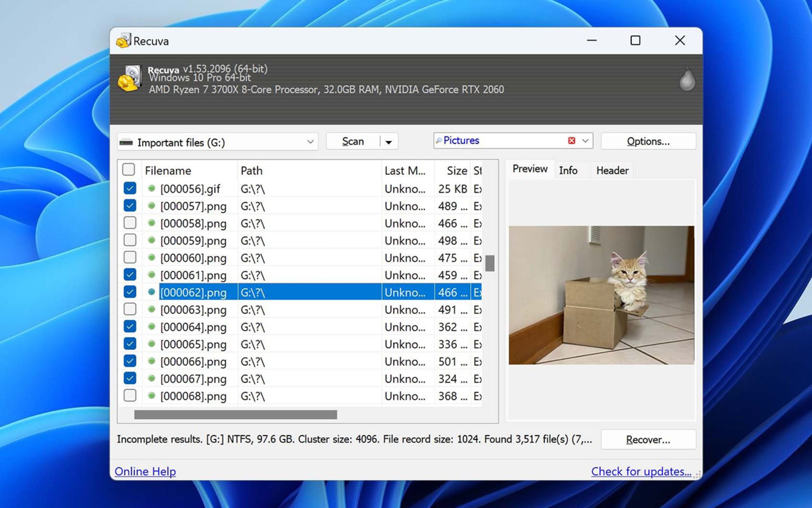Open the Scan button dropdown arrow
The width and height of the screenshot is (812, 508).
(389, 142)
